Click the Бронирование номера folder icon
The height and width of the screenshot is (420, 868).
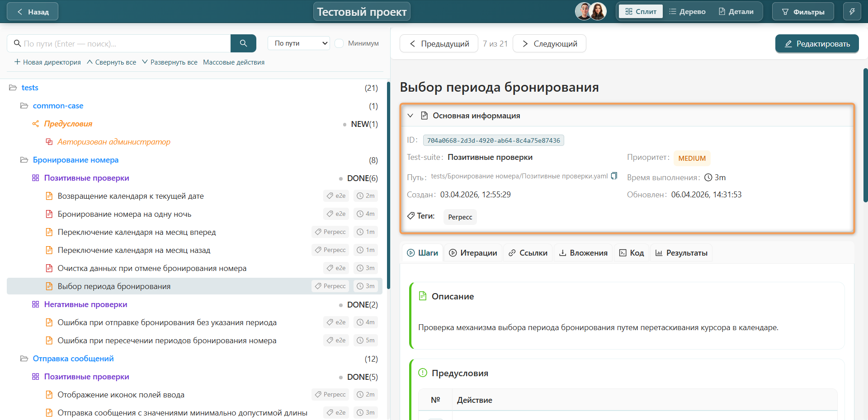click(x=24, y=160)
